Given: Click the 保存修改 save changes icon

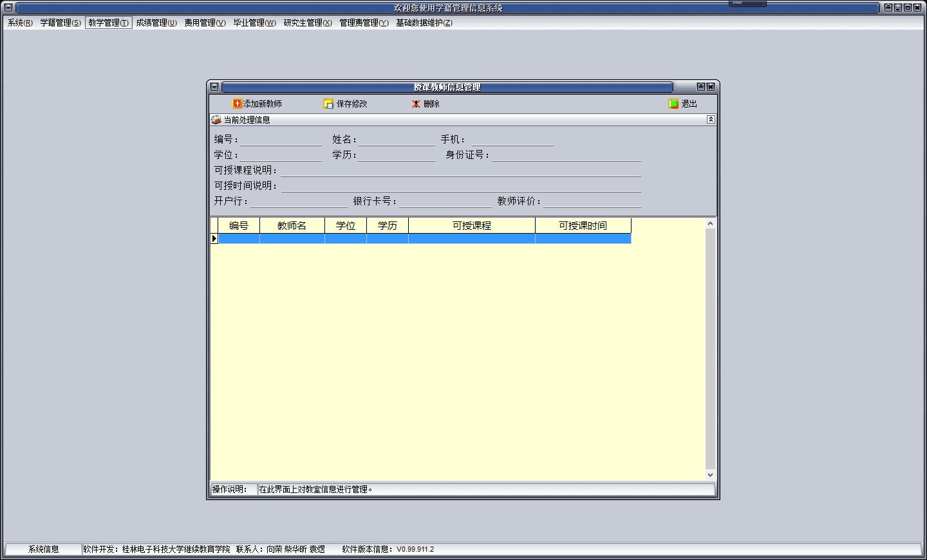Looking at the screenshot, I should (x=328, y=104).
